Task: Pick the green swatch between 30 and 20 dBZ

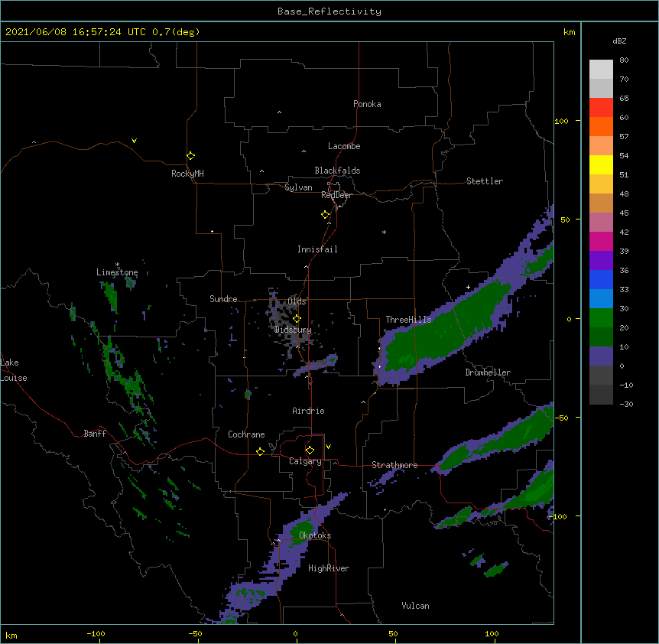Action: click(x=601, y=318)
